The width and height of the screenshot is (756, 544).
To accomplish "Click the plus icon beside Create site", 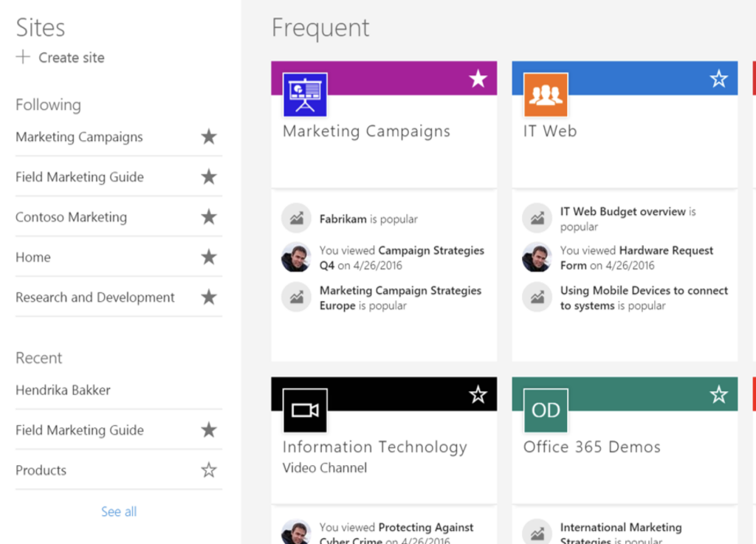I will click(23, 57).
